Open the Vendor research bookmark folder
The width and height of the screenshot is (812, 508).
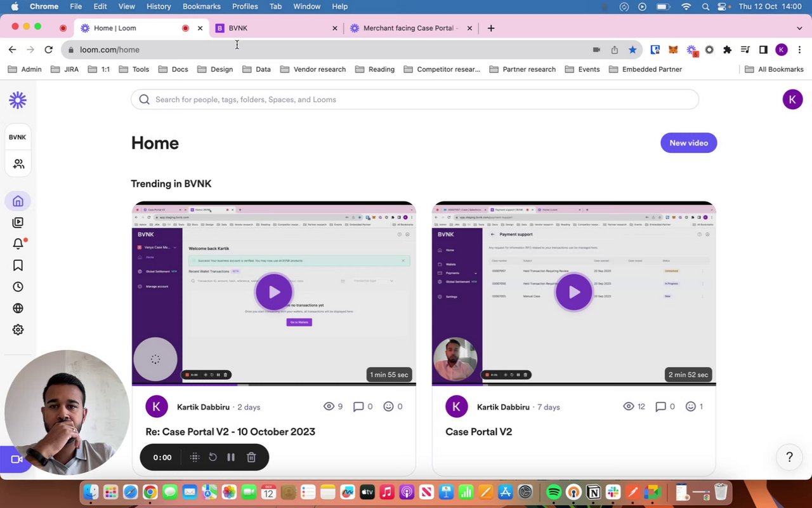pyautogui.click(x=313, y=69)
